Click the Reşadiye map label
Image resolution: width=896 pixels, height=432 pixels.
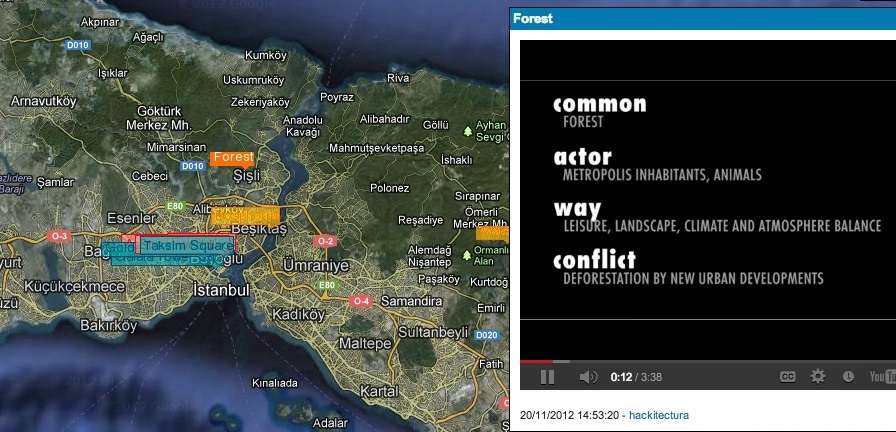coord(421,220)
